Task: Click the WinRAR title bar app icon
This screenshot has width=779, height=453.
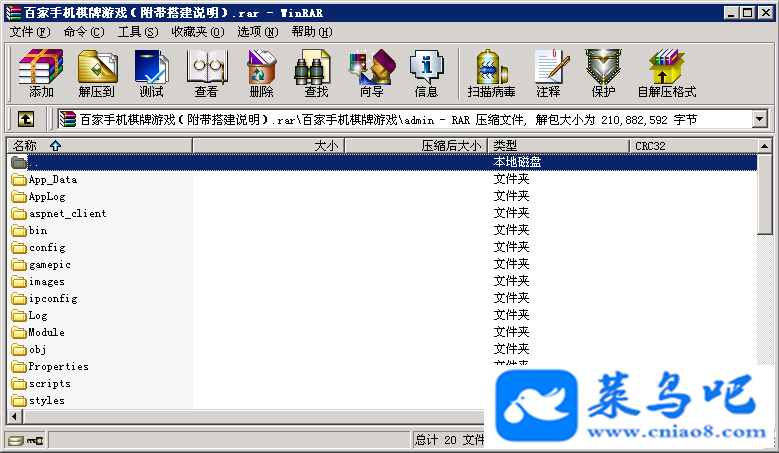Action: (x=13, y=13)
